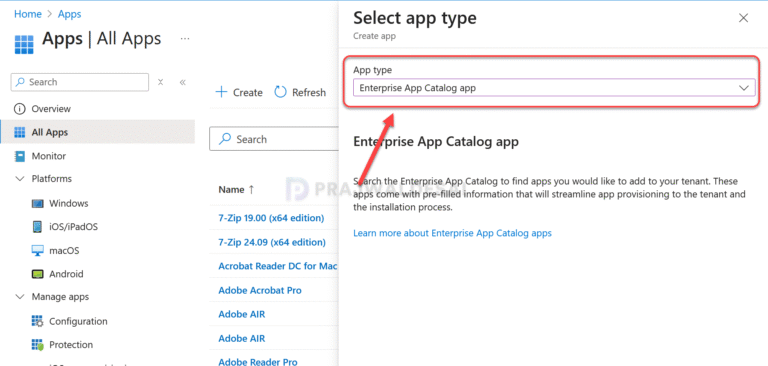768x366 pixels.
Task: Click the Apps grid icon beside title
Action: [x=24, y=44]
